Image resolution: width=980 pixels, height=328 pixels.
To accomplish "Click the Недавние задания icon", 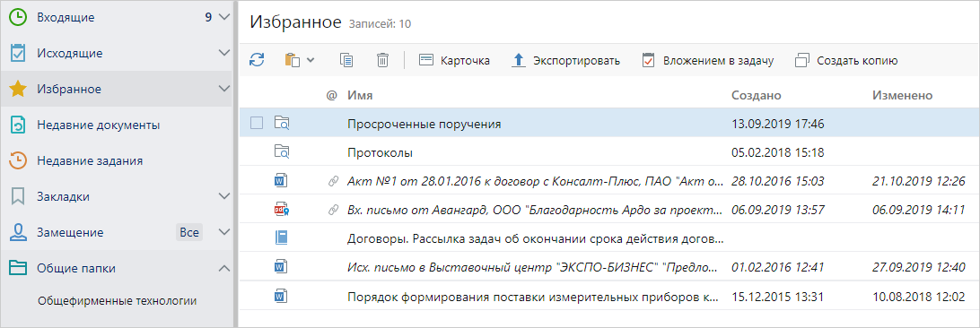I will click(x=18, y=160).
